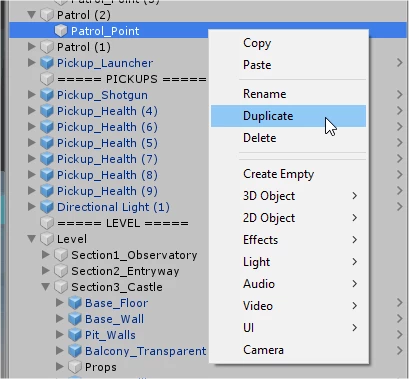This screenshot has height=379, width=409.
Task: Click the ===== PICKUPS ===== object icon
Action: pyautogui.click(x=47, y=79)
